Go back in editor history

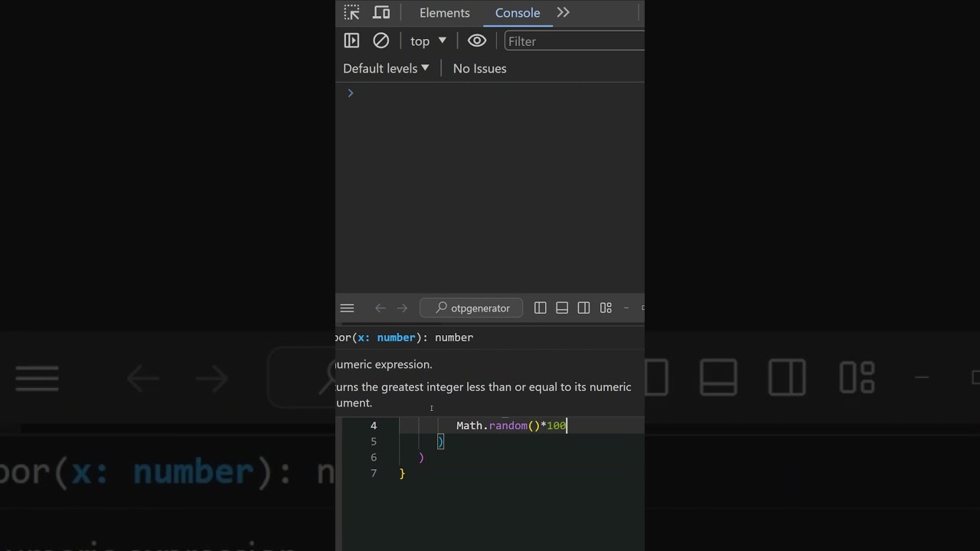(381, 308)
